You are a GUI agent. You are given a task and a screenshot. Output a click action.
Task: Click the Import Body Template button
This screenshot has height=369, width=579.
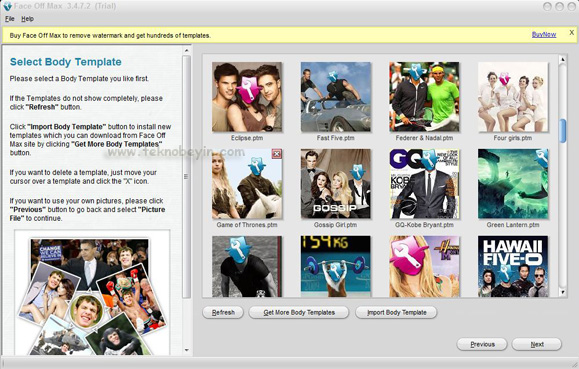(396, 312)
